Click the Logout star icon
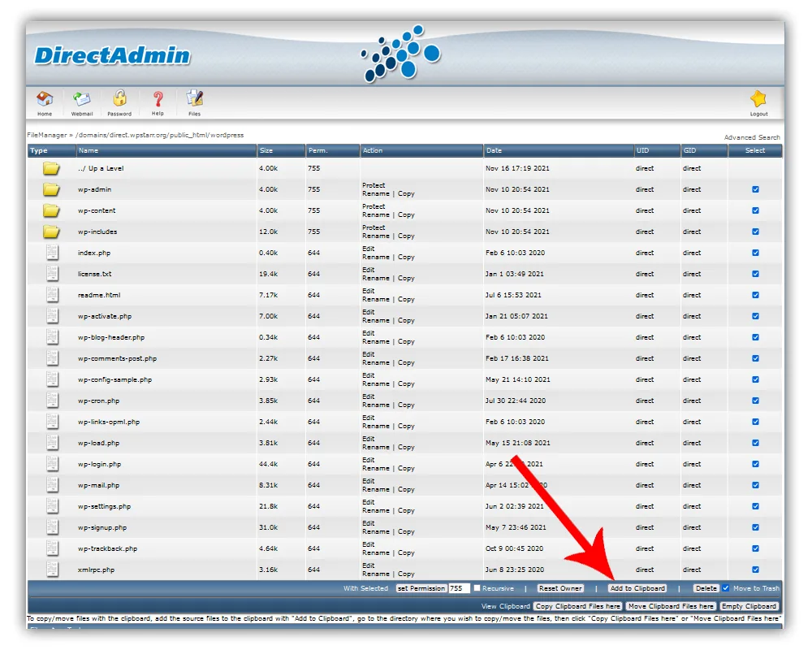This screenshot has height=650, width=812. (758, 98)
